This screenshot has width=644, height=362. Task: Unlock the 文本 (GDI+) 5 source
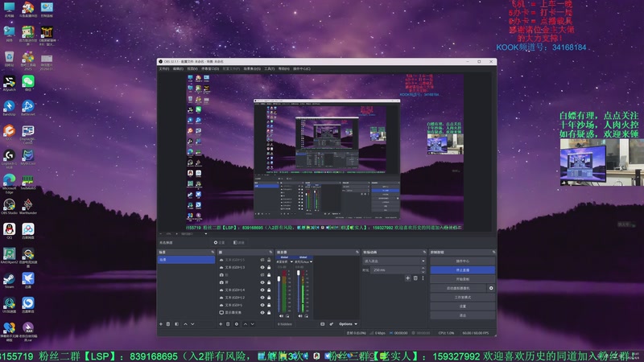[x=269, y=260]
